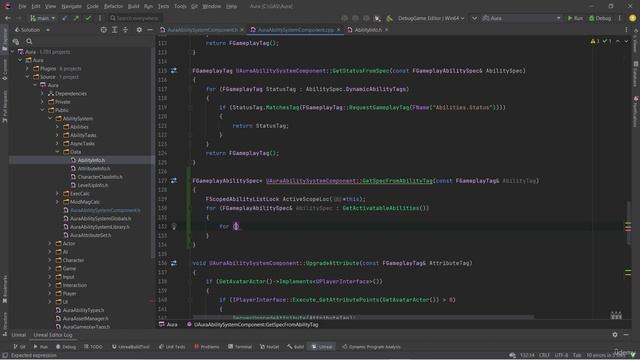The height and width of the screenshot is (360, 640).
Task: Open the Terminal tool window
Action: (240, 347)
